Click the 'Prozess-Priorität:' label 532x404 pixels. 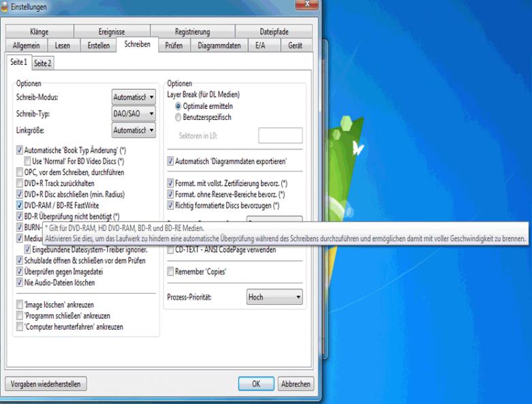coord(189,297)
